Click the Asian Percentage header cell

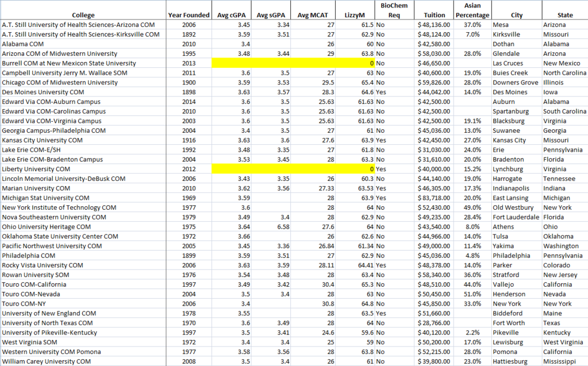pyautogui.click(x=472, y=10)
